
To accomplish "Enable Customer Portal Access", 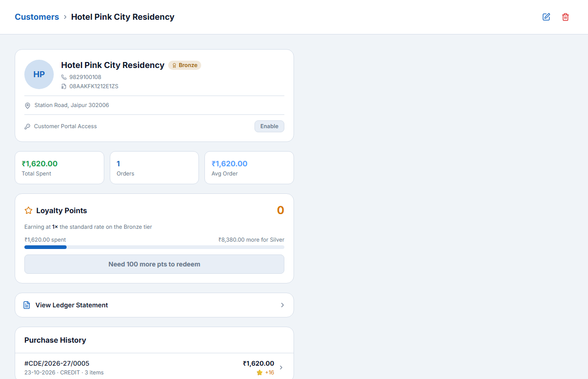I will pyautogui.click(x=269, y=126).
